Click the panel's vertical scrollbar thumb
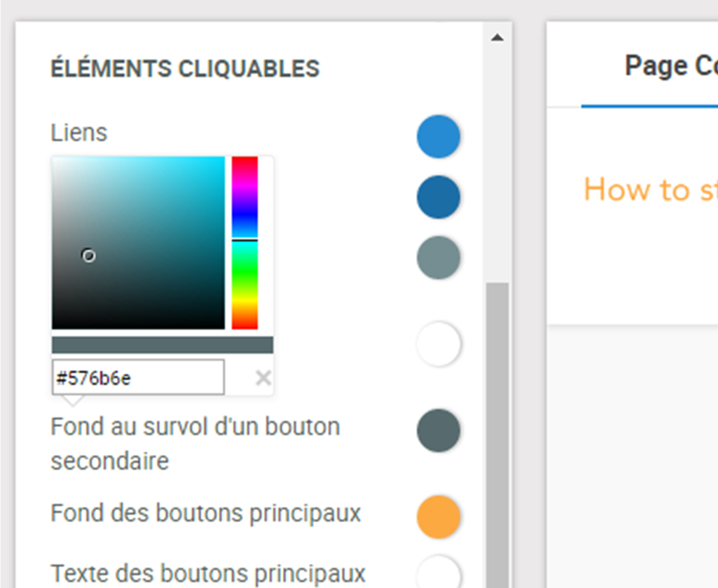Viewport: 718px width, 588px height. (x=497, y=432)
